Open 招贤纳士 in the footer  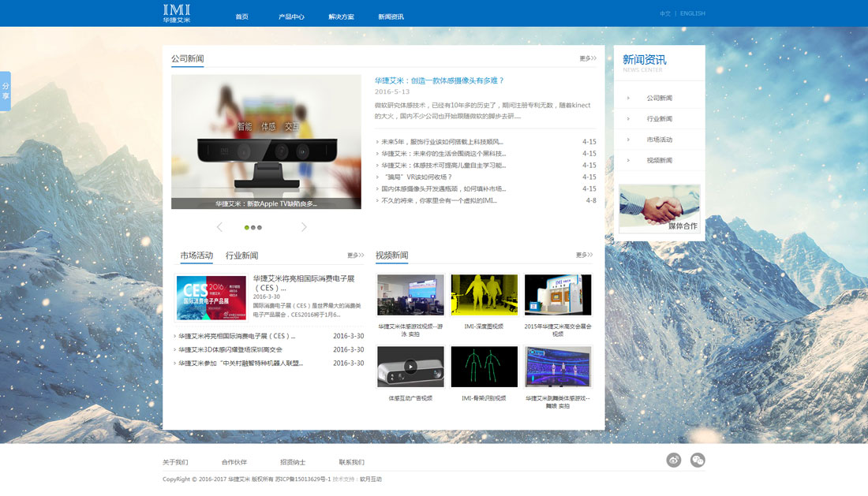(x=293, y=462)
